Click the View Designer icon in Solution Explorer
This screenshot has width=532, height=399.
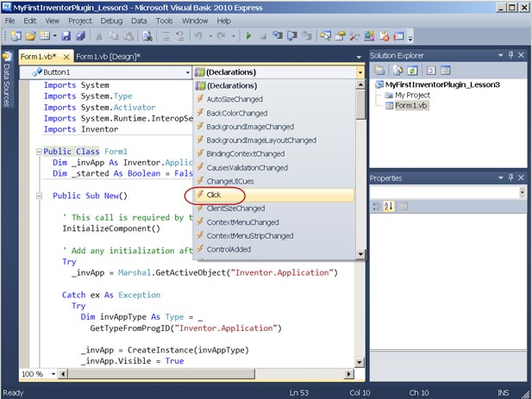445,71
